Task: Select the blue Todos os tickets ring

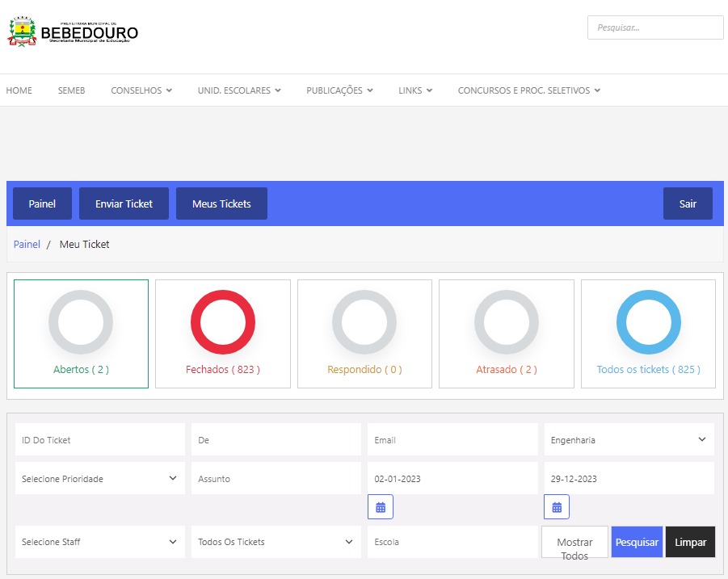Action: [x=648, y=321]
